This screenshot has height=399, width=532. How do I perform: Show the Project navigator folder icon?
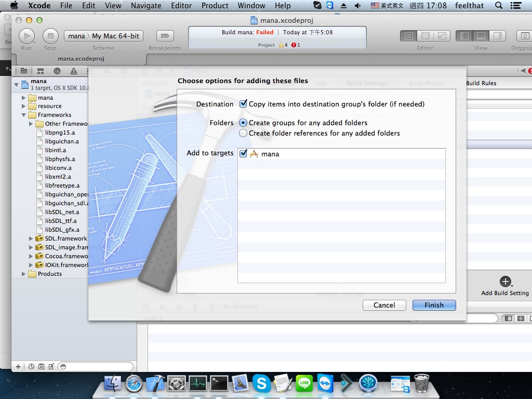24,71
